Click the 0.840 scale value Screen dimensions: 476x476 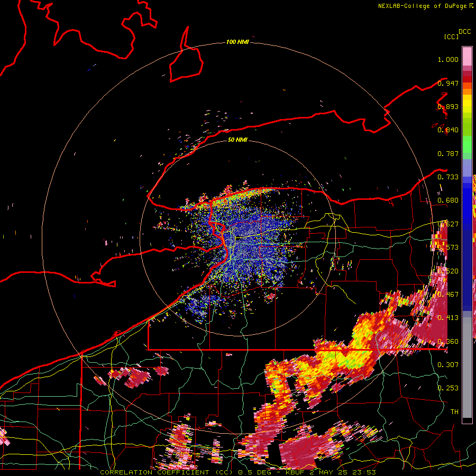(x=448, y=130)
